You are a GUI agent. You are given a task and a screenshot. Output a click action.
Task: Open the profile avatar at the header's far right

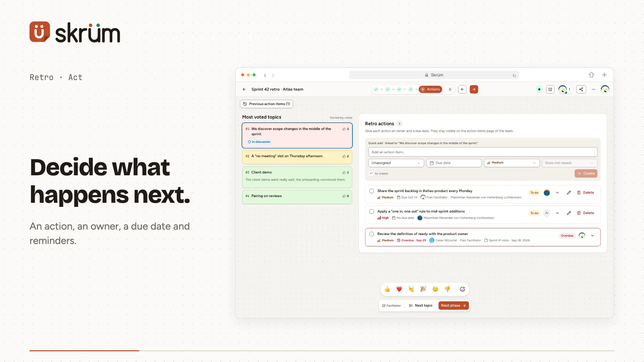(x=605, y=89)
